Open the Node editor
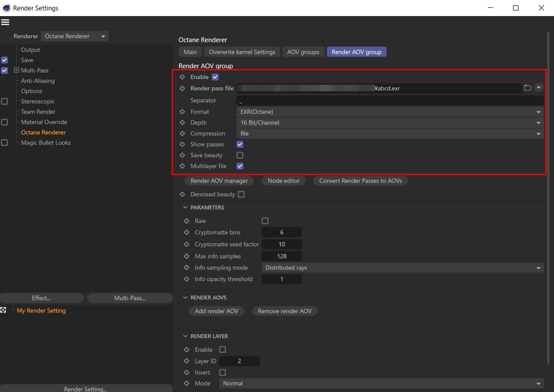Viewport: 554px width, 392px height. tap(283, 181)
